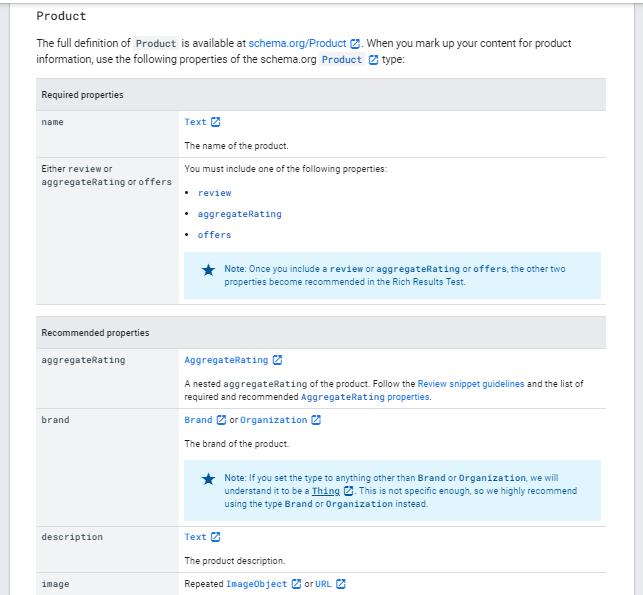Open the ImageObject type link
Screen dimensions: 643x595
pos(256,584)
